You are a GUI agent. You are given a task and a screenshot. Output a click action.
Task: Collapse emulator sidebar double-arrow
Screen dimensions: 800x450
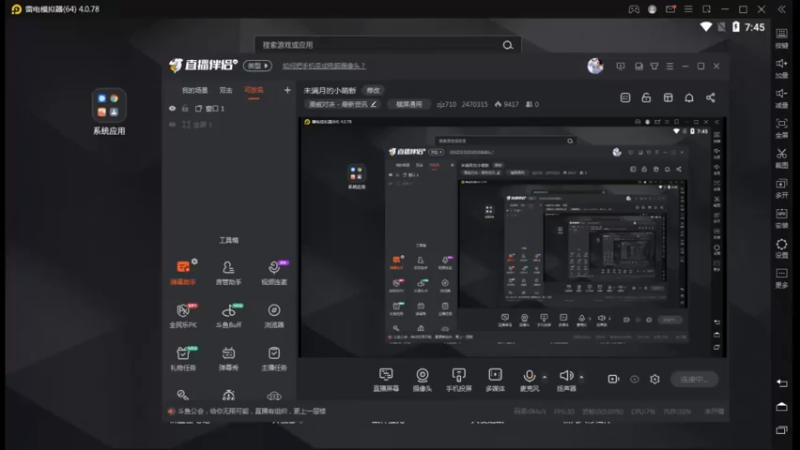point(782,9)
